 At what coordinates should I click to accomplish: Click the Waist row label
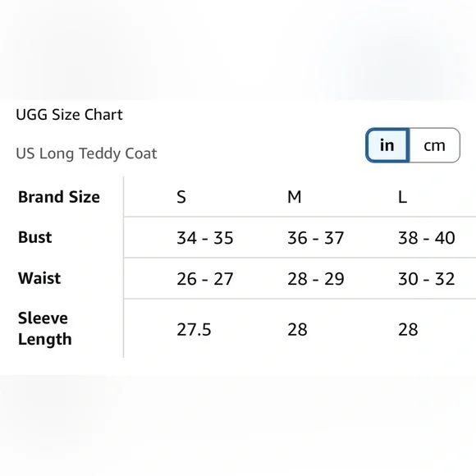(39, 278)
